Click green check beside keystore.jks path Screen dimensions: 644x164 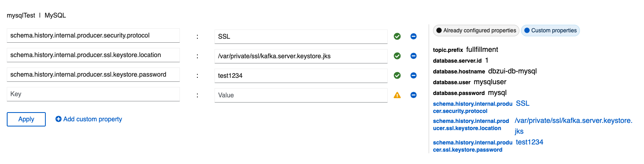point(397,56)
